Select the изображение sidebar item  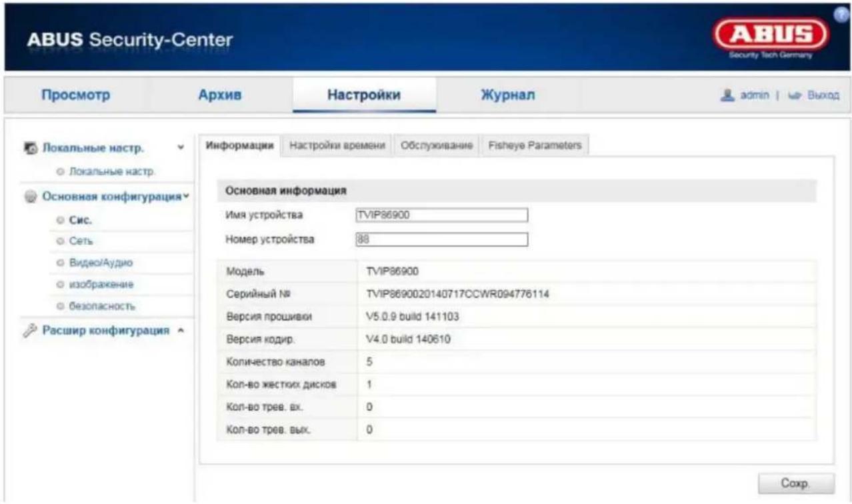pos(101,285)
